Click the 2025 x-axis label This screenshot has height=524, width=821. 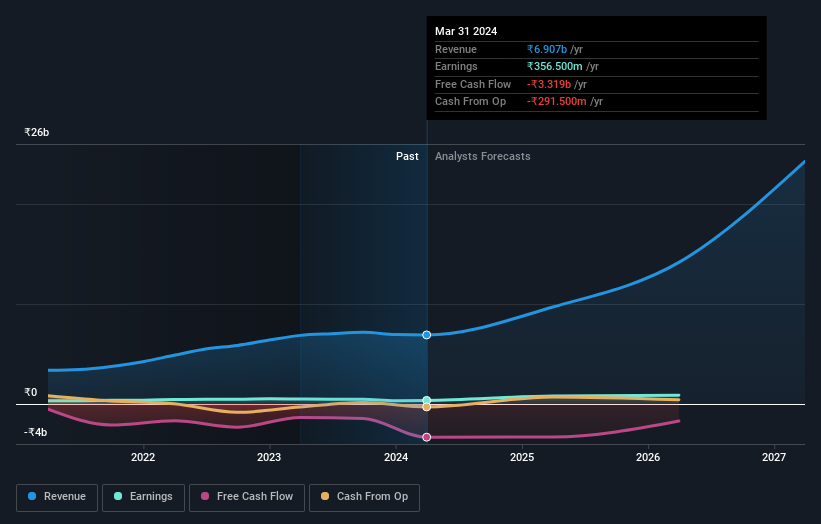522,457
